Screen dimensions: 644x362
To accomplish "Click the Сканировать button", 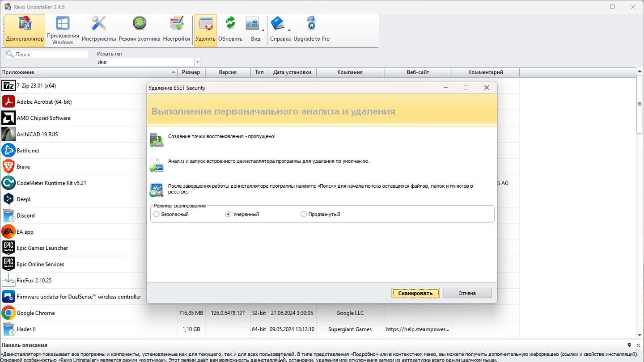I will (x=415, y=293).
